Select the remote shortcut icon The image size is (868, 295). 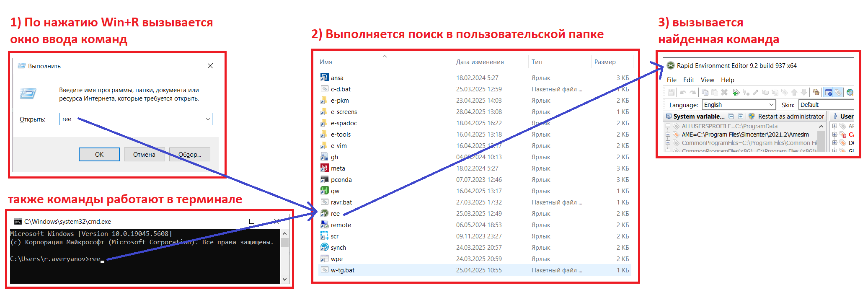click(324, 225)
